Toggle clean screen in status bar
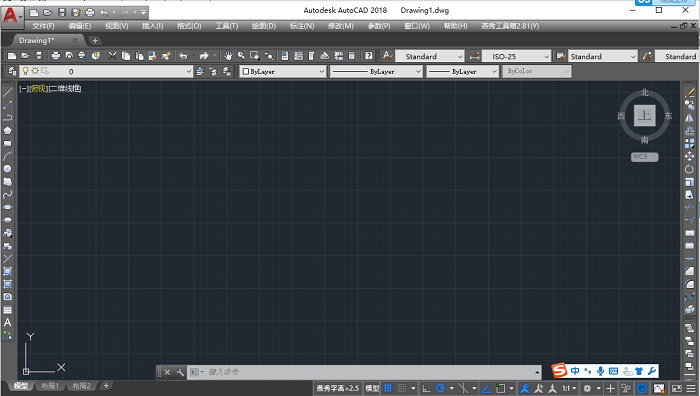700x396 pixels. (x=677, y=388)
